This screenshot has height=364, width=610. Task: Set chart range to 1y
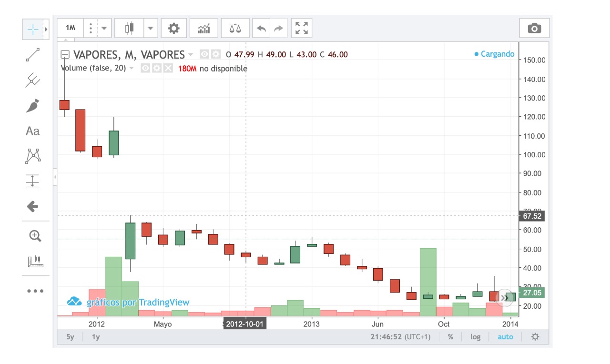point(96,337)
